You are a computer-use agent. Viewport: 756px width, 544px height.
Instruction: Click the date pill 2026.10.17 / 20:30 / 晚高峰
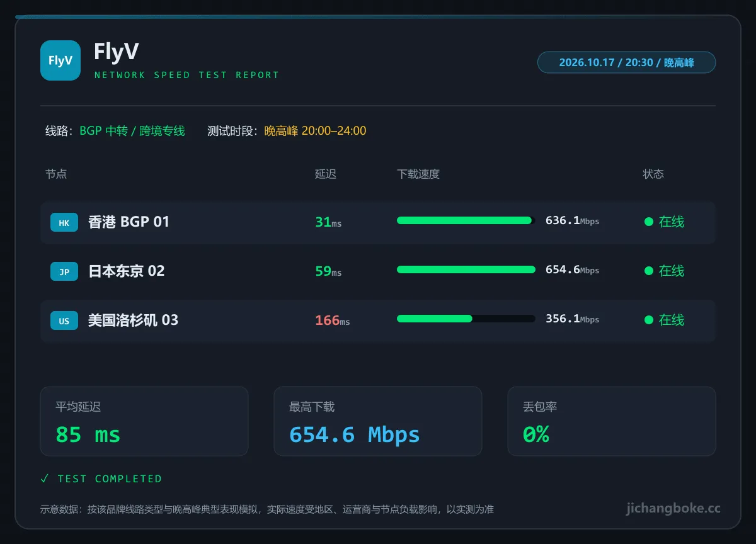pos(626,62)
